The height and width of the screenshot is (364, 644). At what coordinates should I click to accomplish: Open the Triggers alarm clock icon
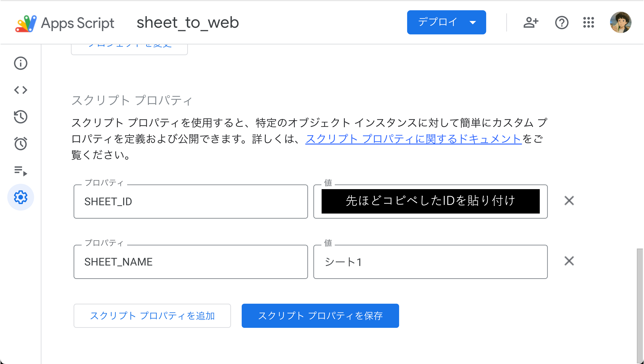(20, 144)
